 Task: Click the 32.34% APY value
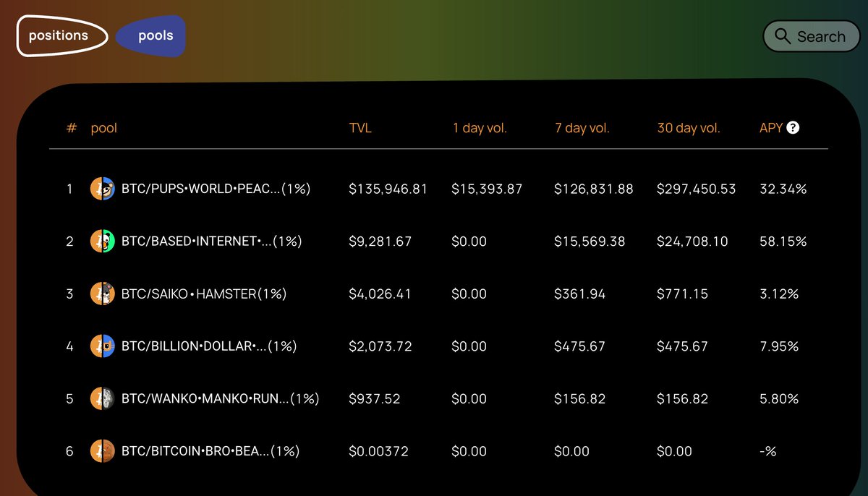coord(783,189)
